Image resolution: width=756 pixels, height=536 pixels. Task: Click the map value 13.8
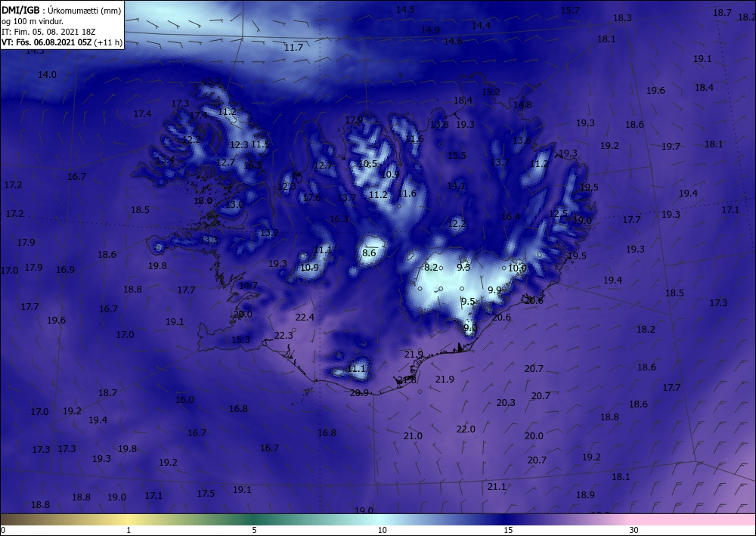[439, 124]
